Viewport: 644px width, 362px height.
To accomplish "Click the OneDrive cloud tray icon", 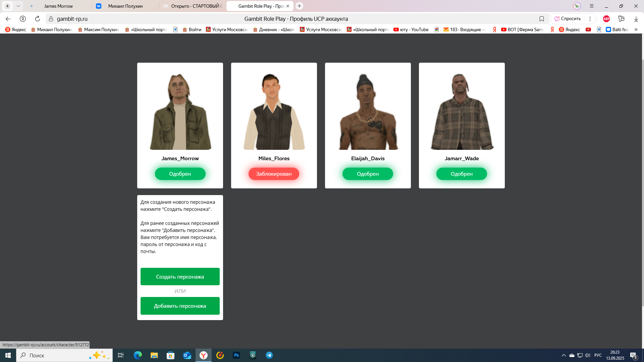I will [572, 355].
